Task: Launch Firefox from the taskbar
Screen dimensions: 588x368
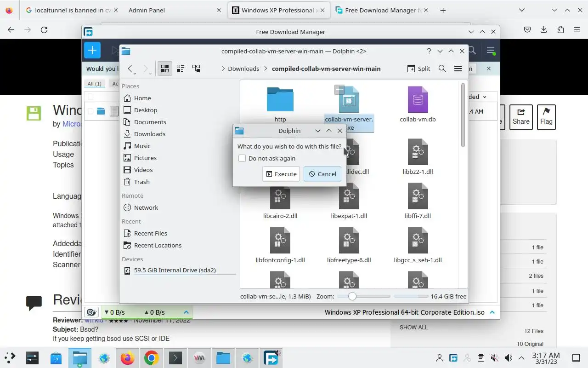Action: (127, 358)
